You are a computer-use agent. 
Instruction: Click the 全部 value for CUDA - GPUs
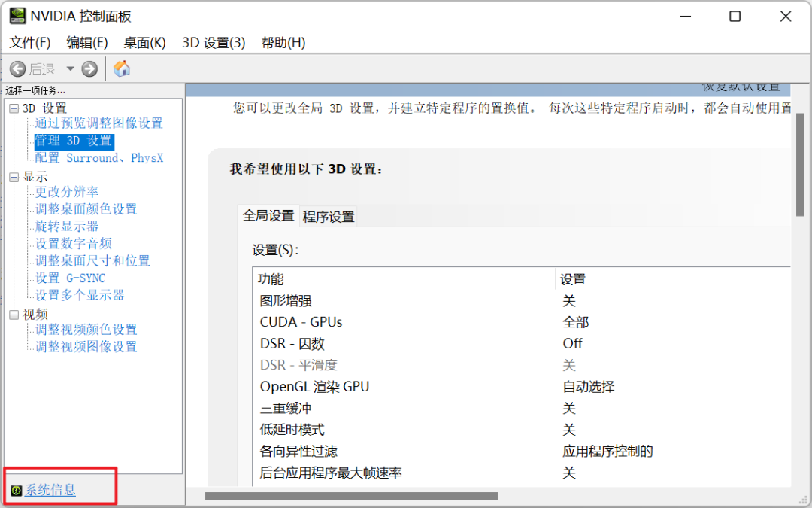pyautogui.click(x=576, y=322)
